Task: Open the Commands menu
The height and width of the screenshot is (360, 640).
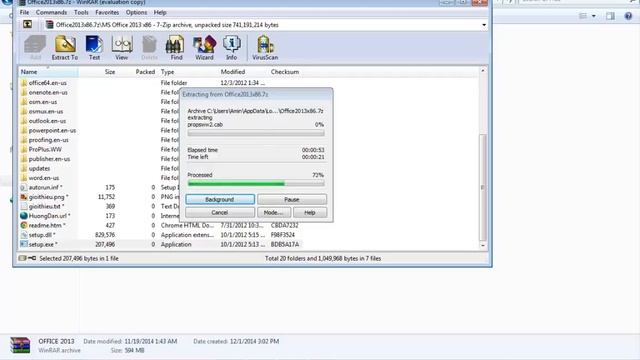Action: [51, 13]
